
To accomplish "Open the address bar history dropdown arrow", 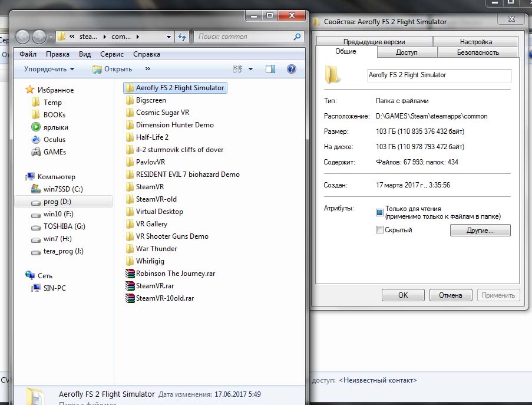I will tap(168, 37).
